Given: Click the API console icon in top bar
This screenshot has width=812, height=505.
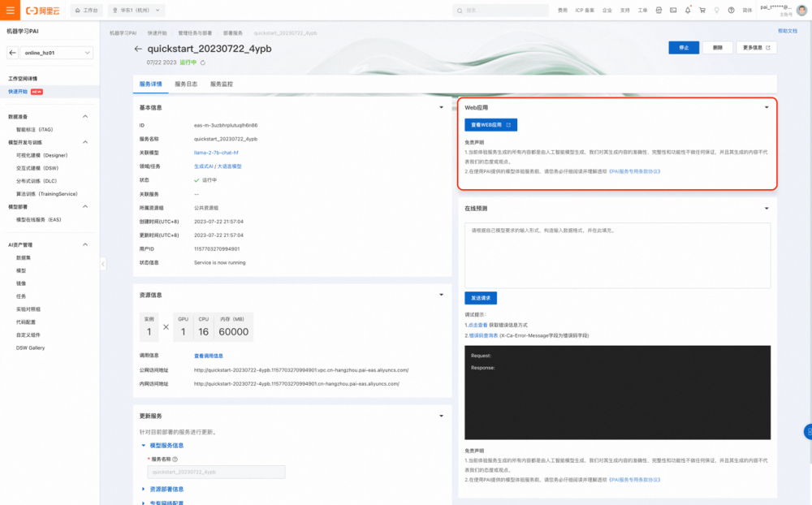Looking at the screenshot, I should tap(659, 10).
